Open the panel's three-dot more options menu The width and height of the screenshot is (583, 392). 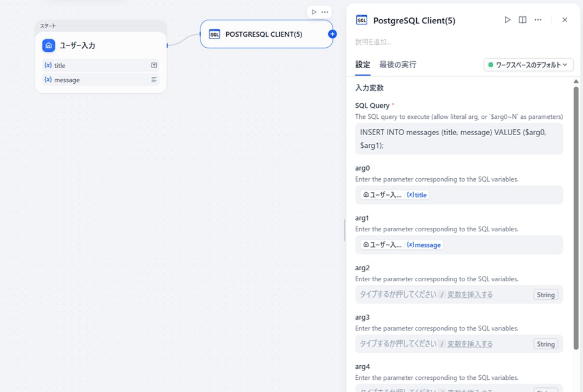(x=538, y=20)
